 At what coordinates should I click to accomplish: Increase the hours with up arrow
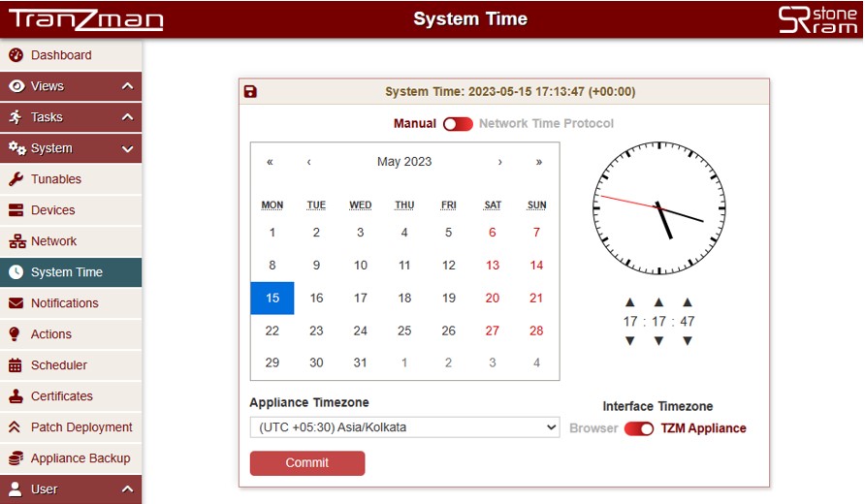tap(630, 302)
